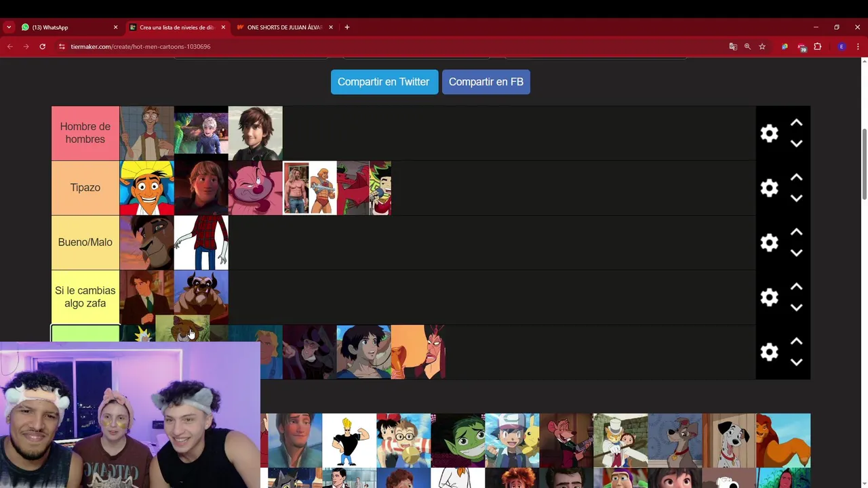Switch to the WhatsApp browser tab
Image resolution: width=868 pixels, height=488 pixels.
pyautogui.click(x=68, y=27)
